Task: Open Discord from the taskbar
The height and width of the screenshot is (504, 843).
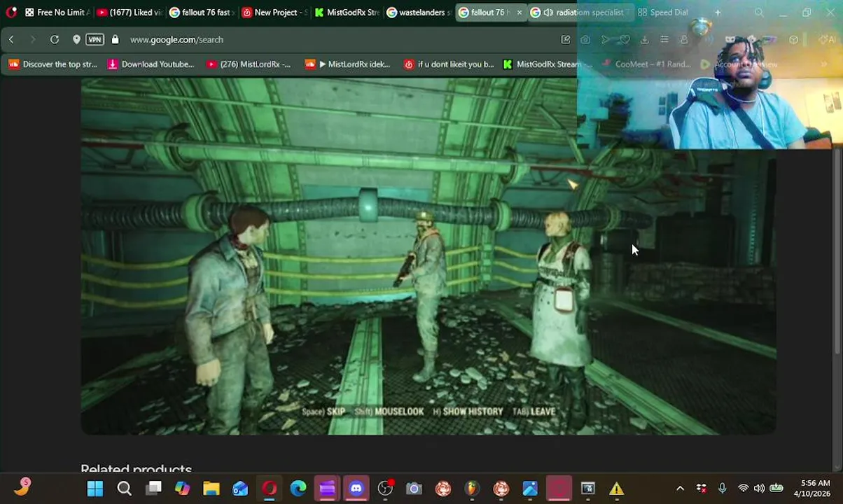Action: point(356,489)
